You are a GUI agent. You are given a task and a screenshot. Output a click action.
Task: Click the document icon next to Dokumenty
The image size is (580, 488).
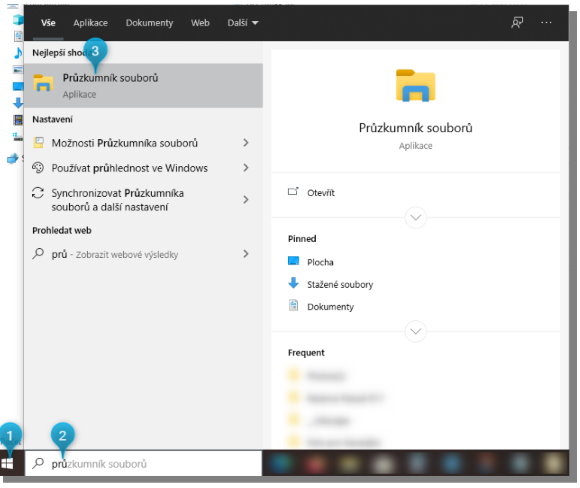pos(293,305)
